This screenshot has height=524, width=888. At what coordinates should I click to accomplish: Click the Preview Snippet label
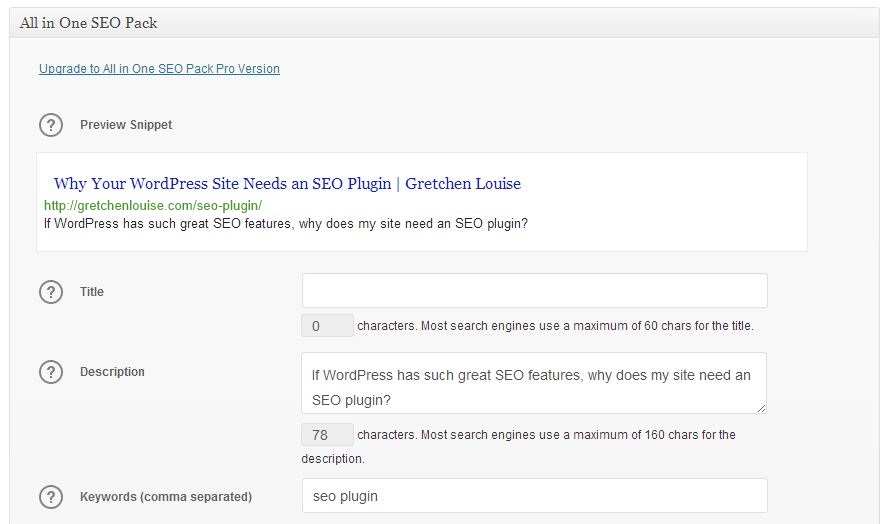coord(126,125)
